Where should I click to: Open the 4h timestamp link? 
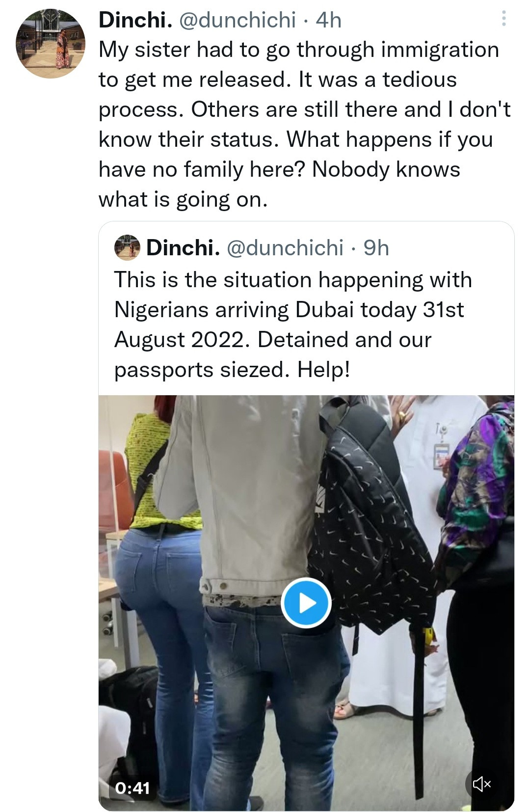tap(328, 20)
